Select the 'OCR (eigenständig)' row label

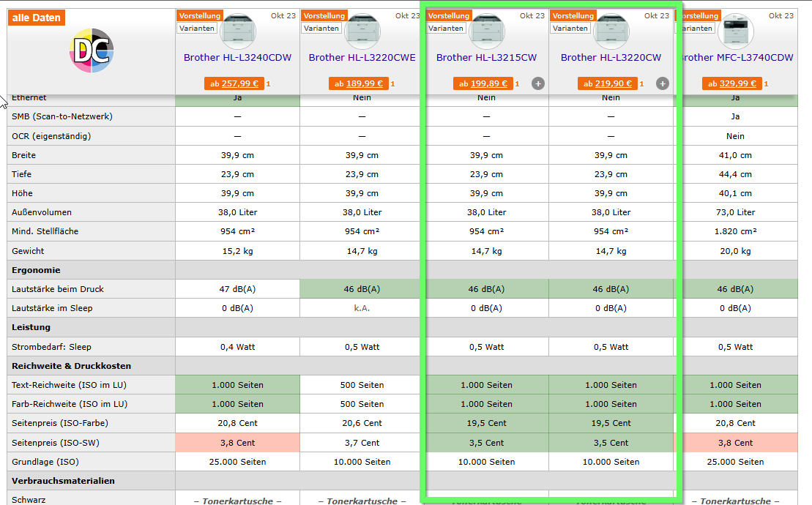51,136
